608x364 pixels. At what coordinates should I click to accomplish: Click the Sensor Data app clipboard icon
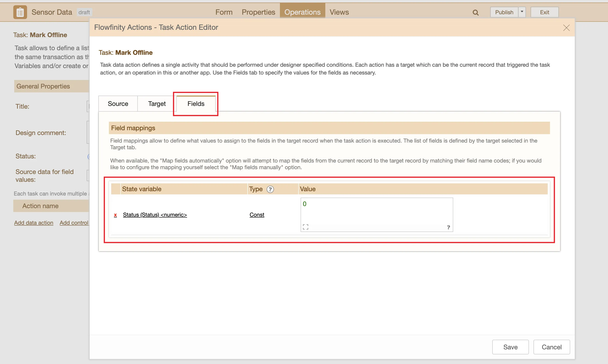20,12
